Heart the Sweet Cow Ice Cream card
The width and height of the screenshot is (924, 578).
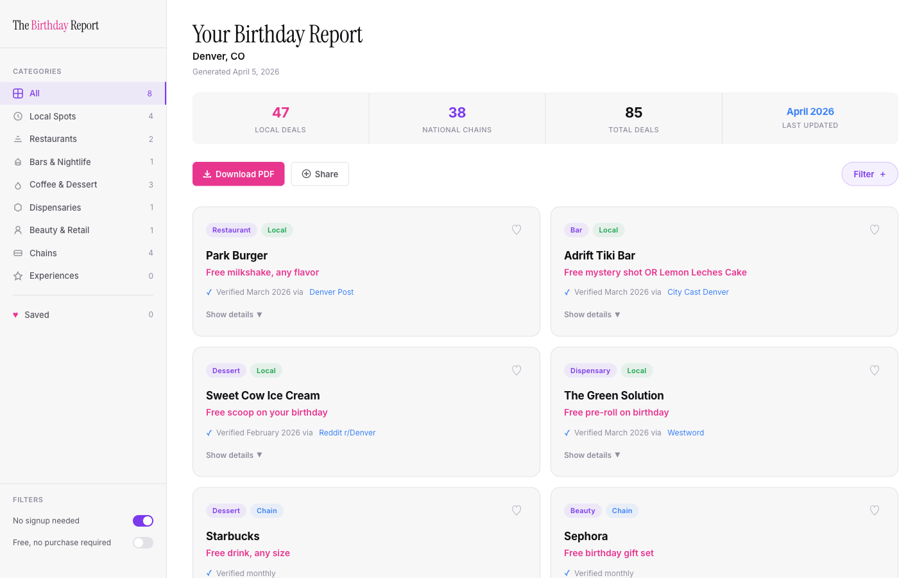tap(517, 371)
